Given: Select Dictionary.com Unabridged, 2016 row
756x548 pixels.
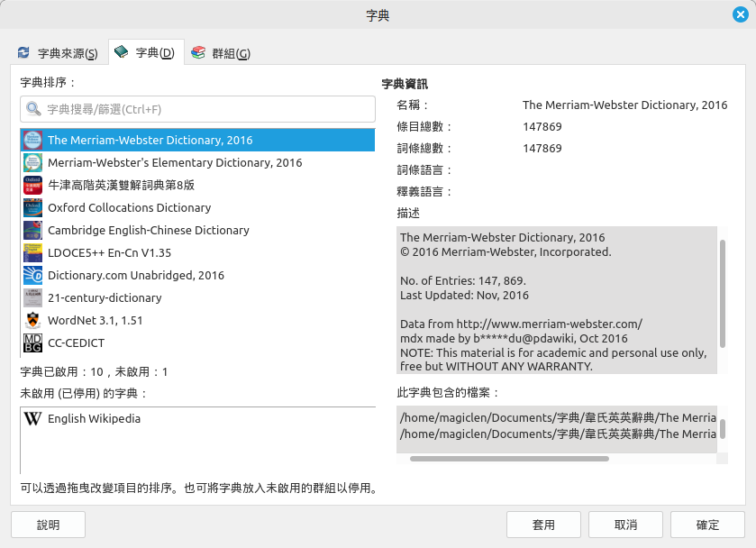Looking at the screenshot, I should coord(197,276).
